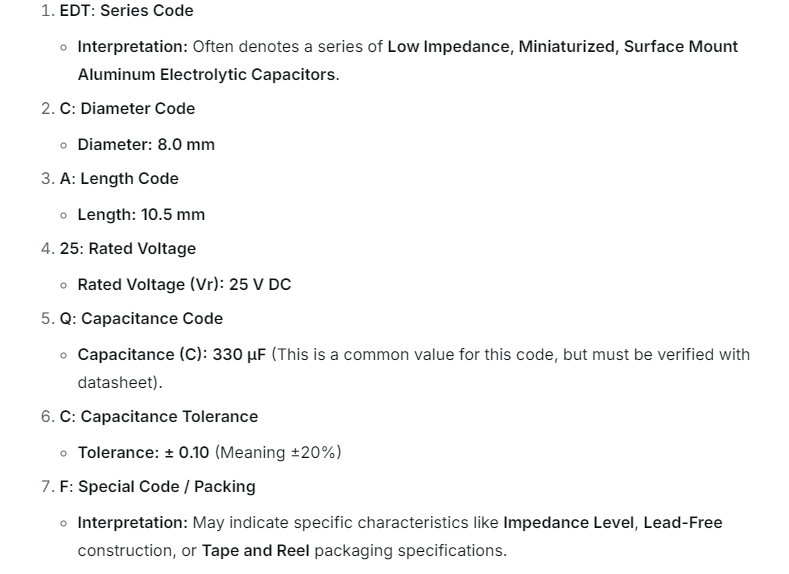Screen dimensions: 789x574
Task: Click the "Low Impedance, Miniaturized, Surface Mount" phrase
Action: pyautogui.click(x=562, y=47)
